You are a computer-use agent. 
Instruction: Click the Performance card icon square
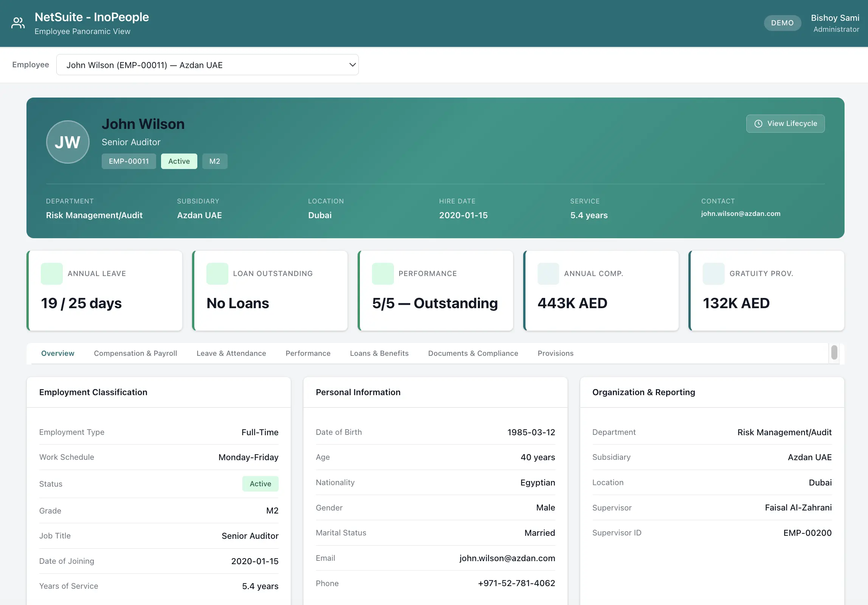pyautogui.click(x=383, y=274)
